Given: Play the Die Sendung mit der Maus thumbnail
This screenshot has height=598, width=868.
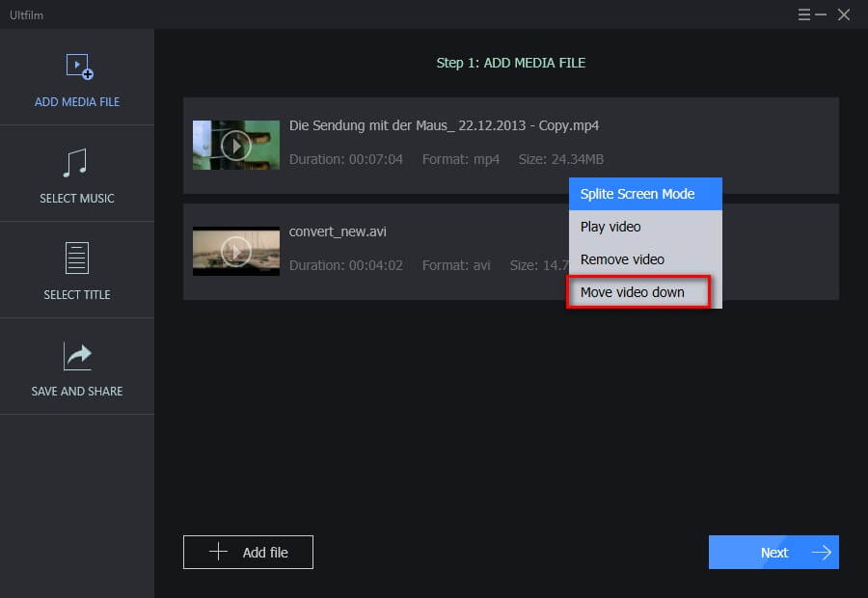Looking at the screenshot, I should coord(236,145).
